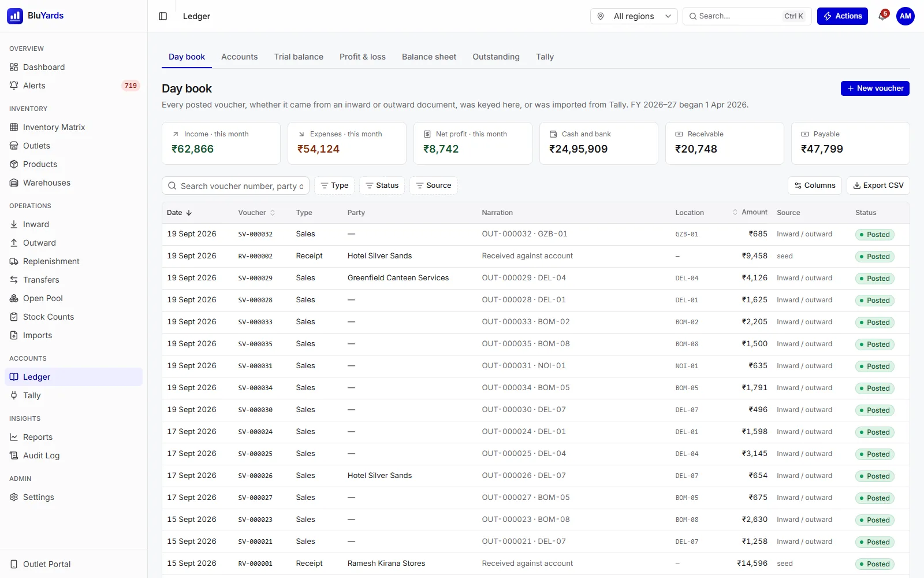Open Outward operations
924x578 pixels.
tap(73, 243)
